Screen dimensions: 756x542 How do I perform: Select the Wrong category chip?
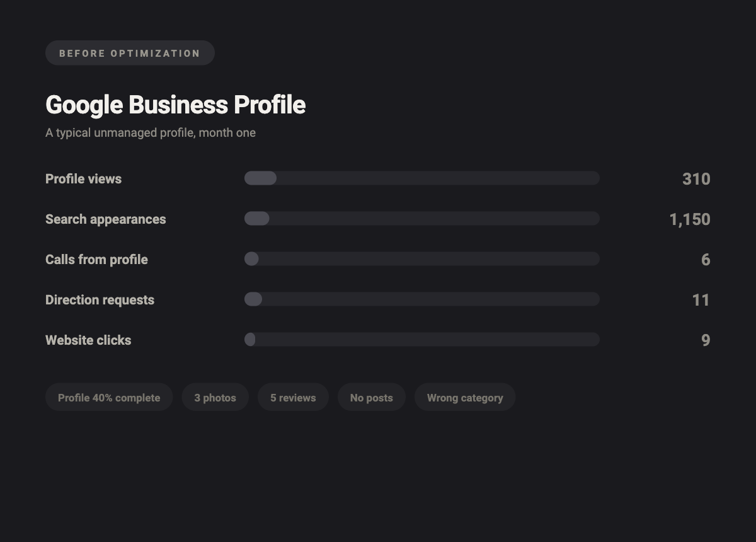465,398
